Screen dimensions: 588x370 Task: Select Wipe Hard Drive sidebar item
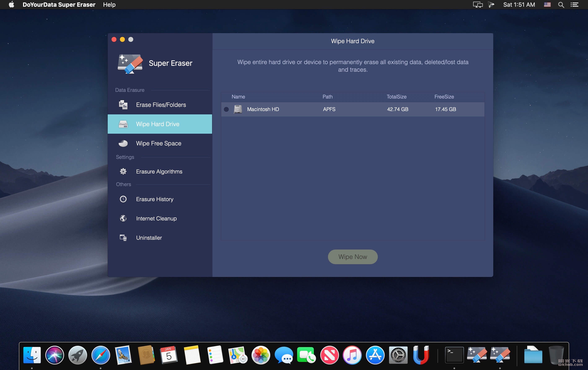[x=160, y=124]
